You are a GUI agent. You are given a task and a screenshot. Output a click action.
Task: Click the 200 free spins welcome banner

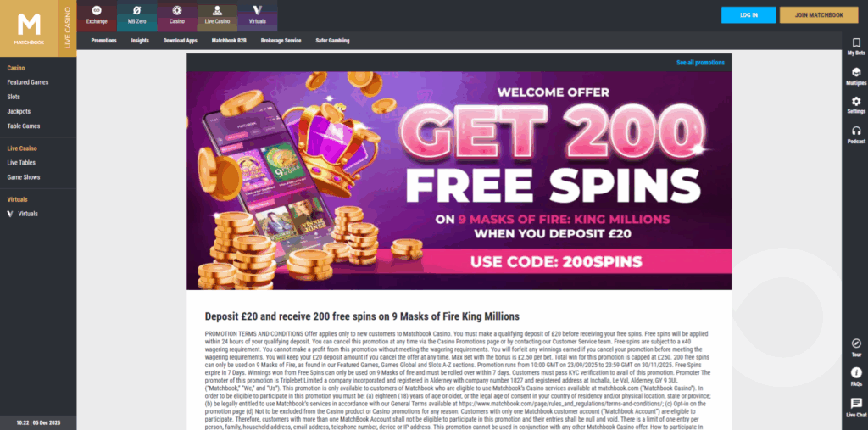point(459,181)
